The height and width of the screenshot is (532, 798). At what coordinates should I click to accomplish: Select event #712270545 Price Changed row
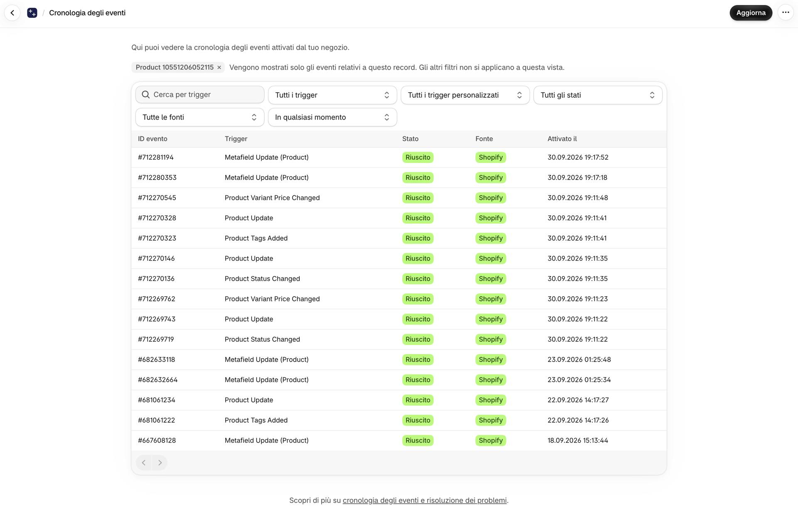click(x=399, y=198)
